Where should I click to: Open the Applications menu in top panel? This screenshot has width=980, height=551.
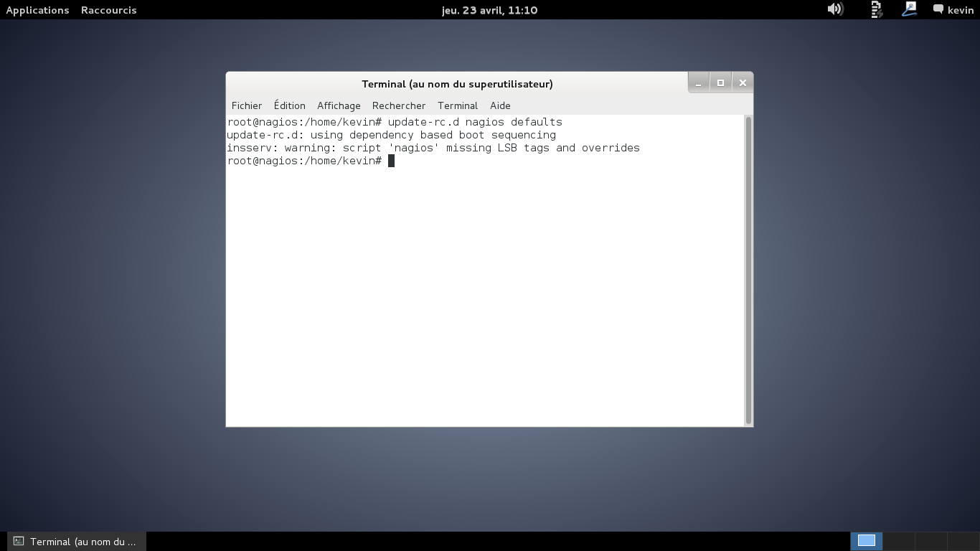37,10
